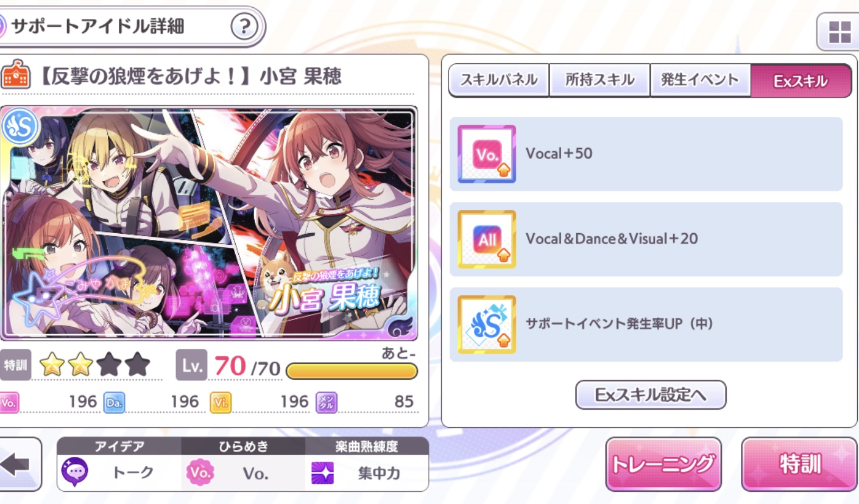
Task: Tap the トレーニング button
Action: [663, 464]
